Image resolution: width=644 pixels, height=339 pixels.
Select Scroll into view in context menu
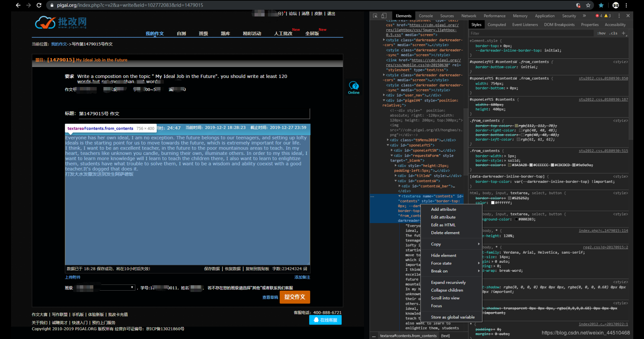(x=451, y=298)
